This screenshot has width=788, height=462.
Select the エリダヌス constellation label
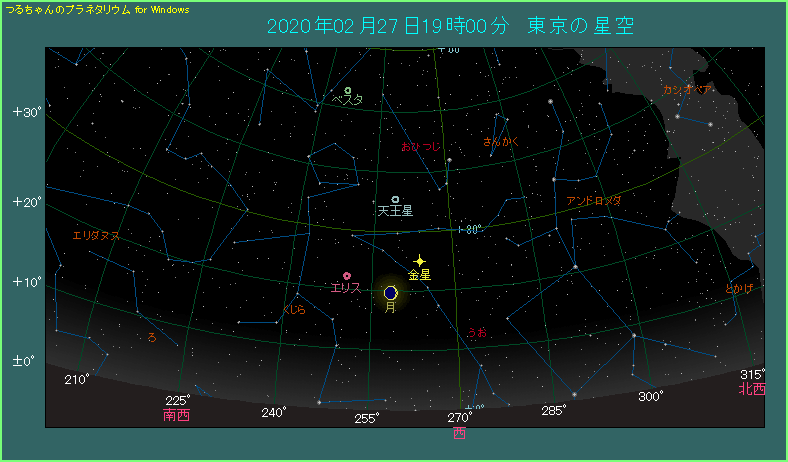[96, 236]
